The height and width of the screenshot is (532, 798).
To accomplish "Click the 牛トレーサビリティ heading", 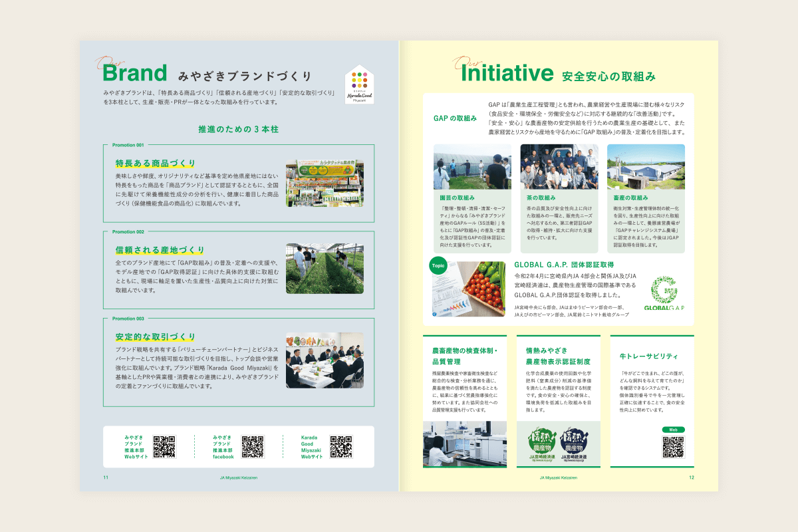I will pos(648,356).
